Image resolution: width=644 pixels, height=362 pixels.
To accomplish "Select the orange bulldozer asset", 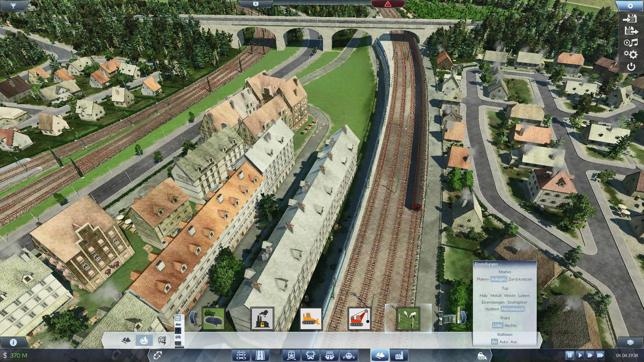I will pyautogui.click(x=311, y=318).
